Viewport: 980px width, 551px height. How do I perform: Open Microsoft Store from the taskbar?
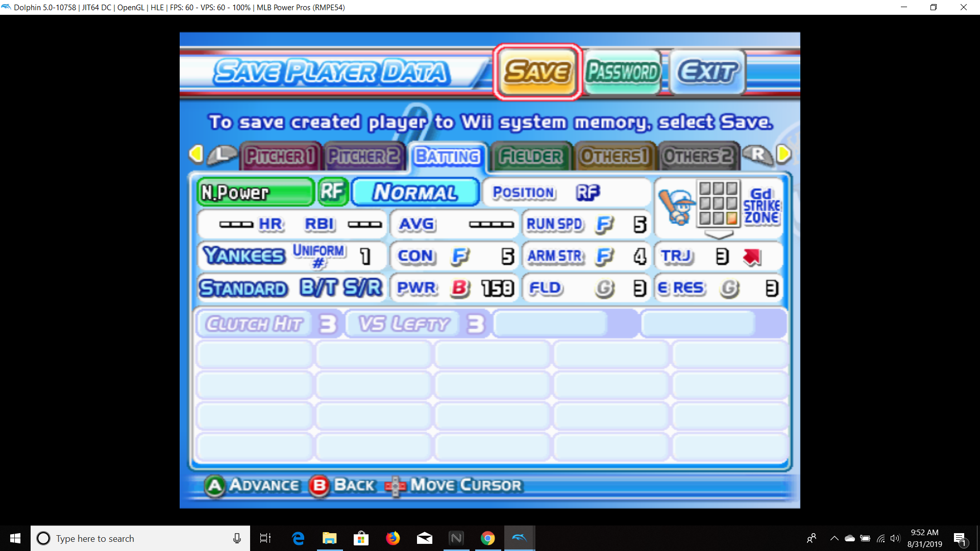tap(361, 538)
